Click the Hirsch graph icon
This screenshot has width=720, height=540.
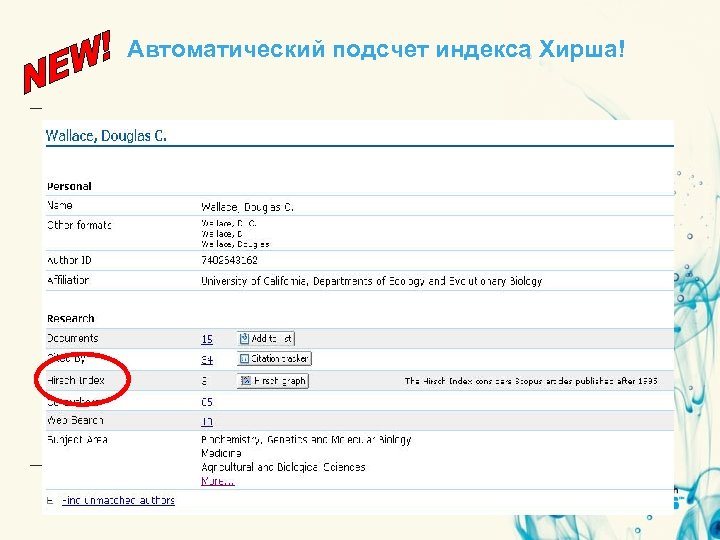point(246,381)
